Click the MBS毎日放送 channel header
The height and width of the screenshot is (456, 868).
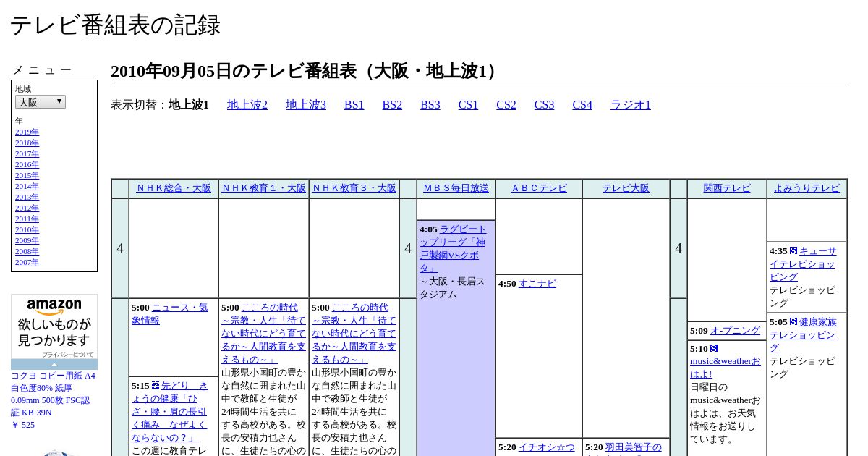tap(456, 188)
